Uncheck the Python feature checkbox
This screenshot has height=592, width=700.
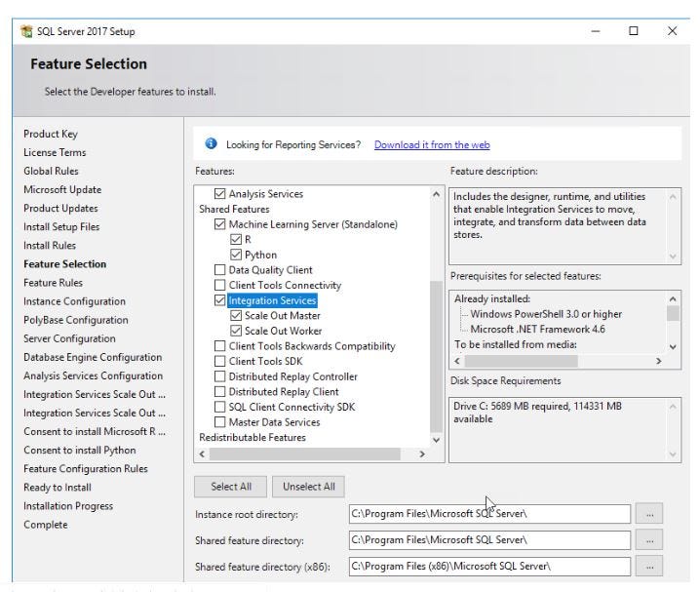coord(236,255)
